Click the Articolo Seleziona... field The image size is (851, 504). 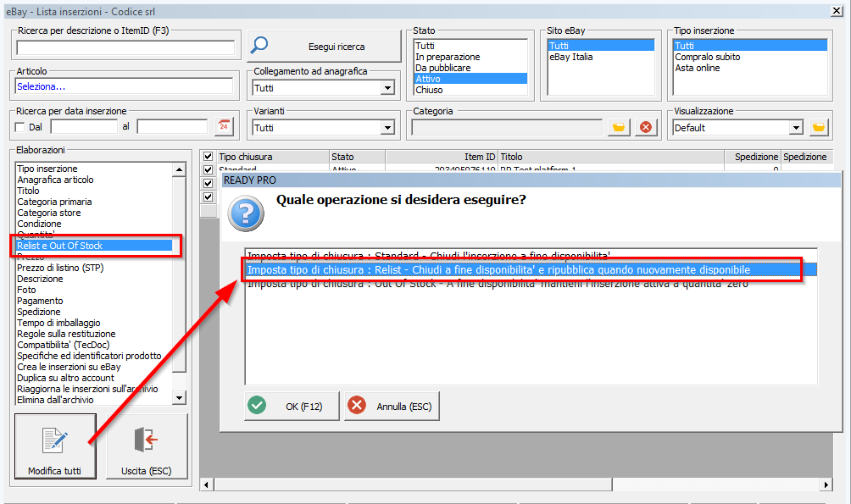125,86
